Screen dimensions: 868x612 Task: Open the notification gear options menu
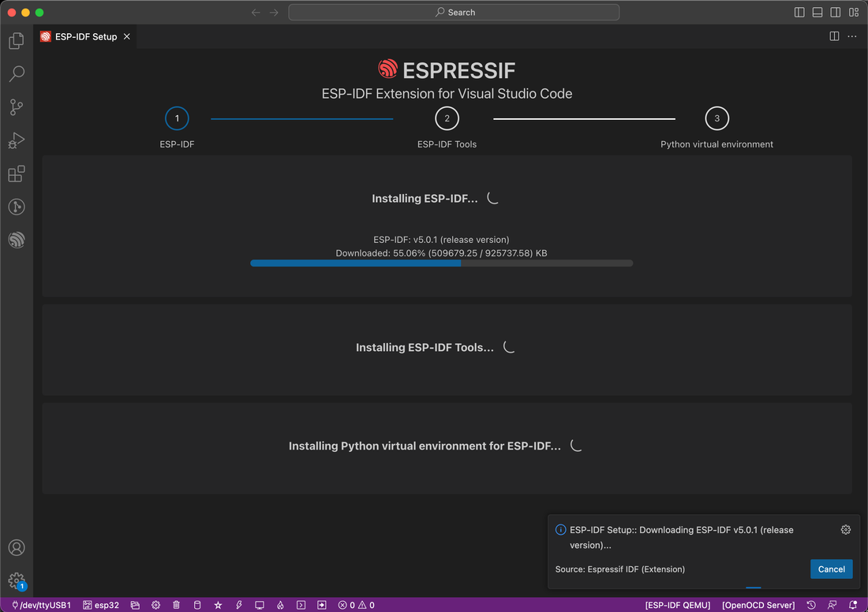point(846,530)
